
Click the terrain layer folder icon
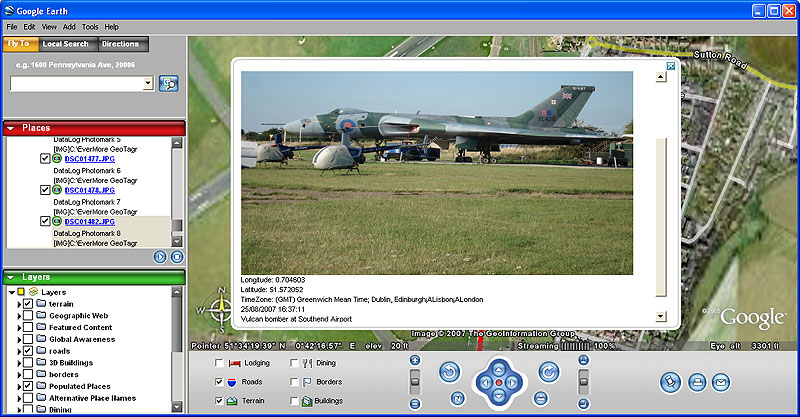click(41, 304)
